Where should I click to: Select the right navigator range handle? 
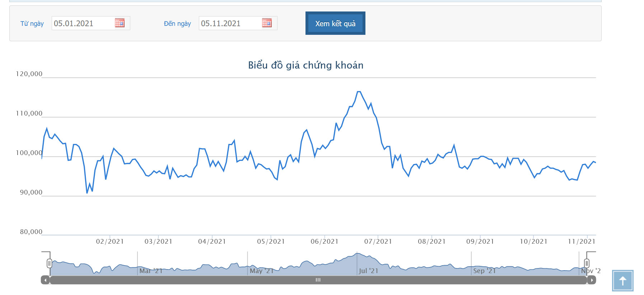[587, 263]
